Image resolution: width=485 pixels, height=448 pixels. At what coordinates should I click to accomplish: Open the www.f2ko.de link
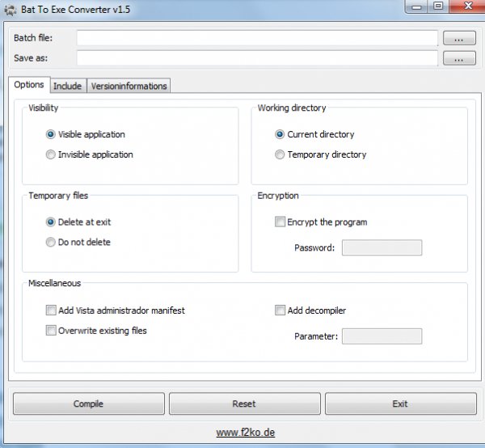tap(246, 432)
